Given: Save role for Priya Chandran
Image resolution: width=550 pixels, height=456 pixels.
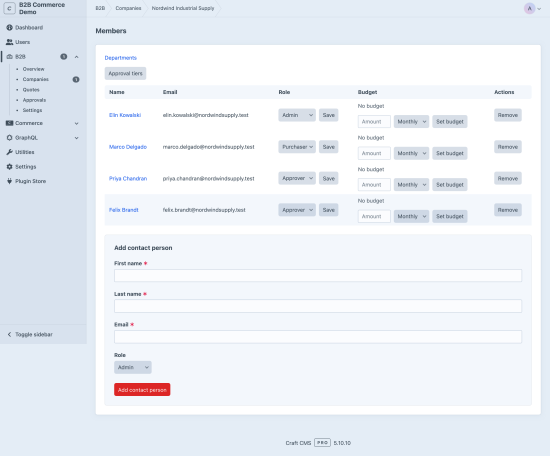Looking at the screenshot, I should click(329, 179).
